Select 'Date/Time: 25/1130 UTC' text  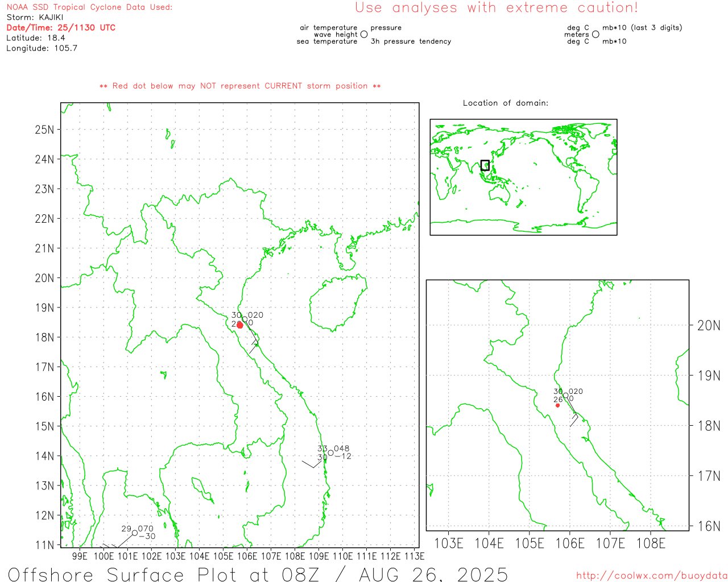[x=61, y=28]
